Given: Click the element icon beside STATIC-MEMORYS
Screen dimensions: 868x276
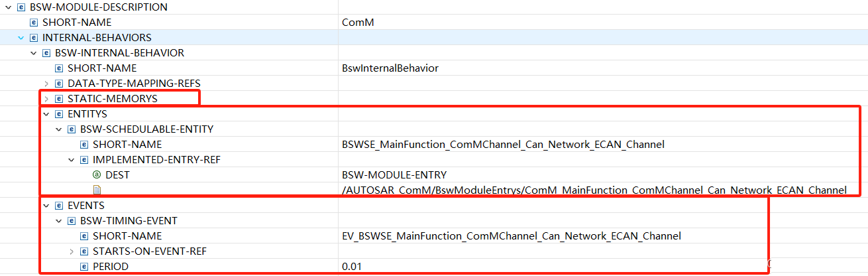Looking at the screenshot, I should 59,99.
